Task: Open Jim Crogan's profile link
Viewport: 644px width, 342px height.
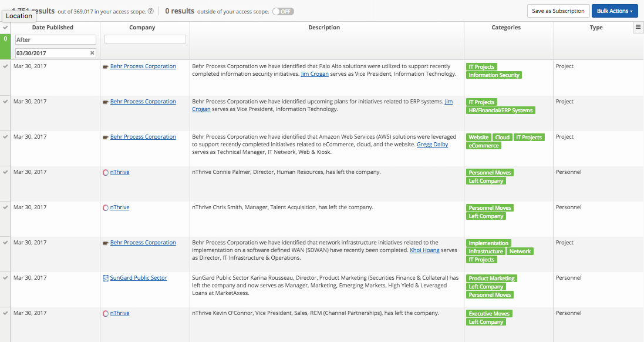Action: 316,73
